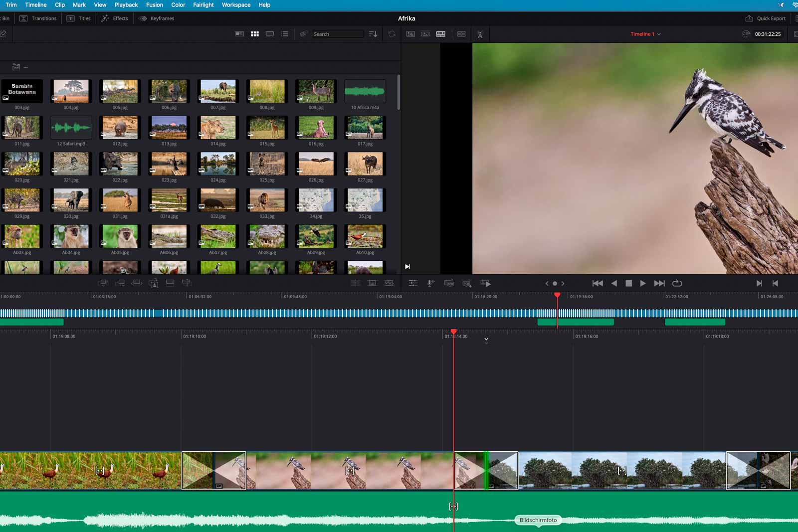
Task: Click the Record voiceover microphone icon
Action: 430,283
